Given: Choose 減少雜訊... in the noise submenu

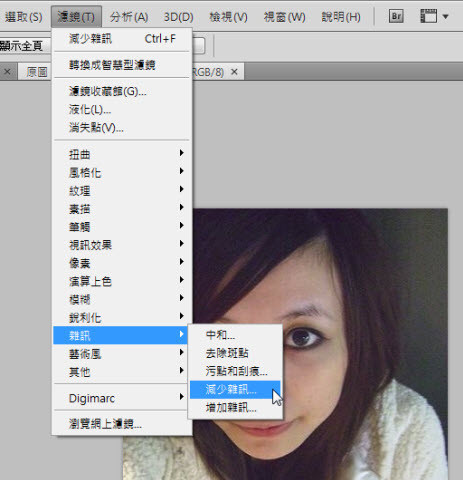Looking at the screenshot, I should coord(235,389).
